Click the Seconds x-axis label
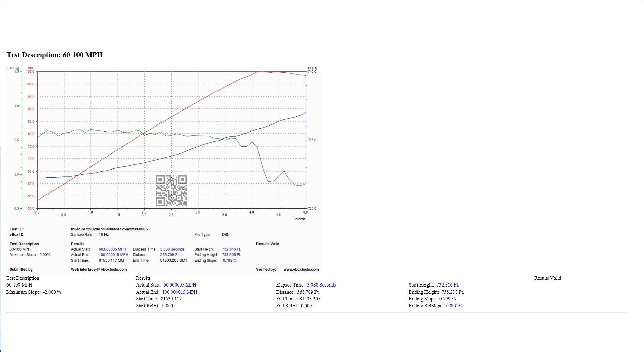 pyautogui.click(x=299, y=219)
